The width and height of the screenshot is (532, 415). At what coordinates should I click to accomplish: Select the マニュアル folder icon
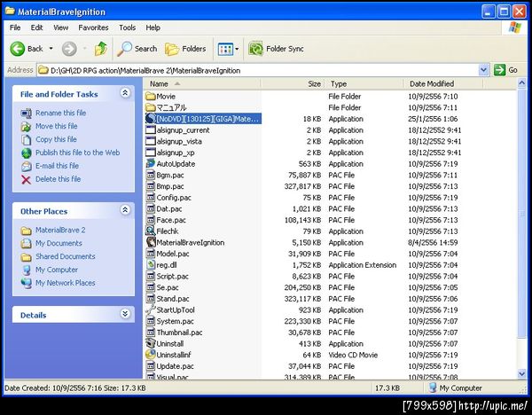point(151,107)
